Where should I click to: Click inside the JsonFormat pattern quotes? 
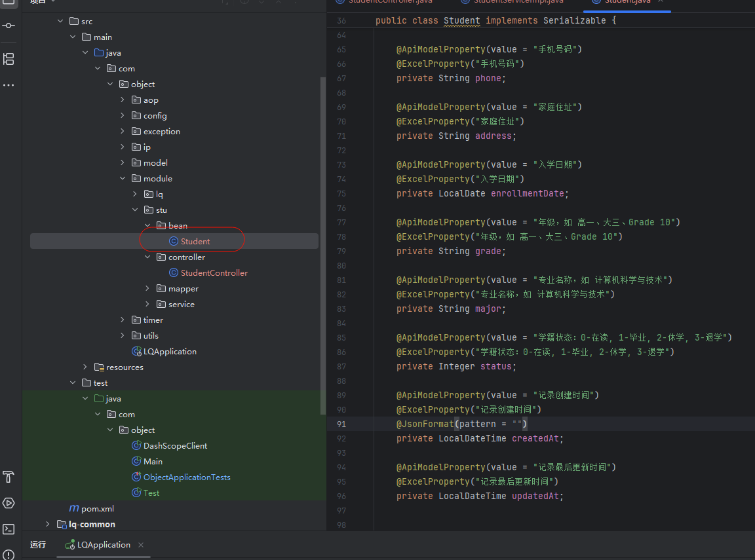click(516, 424)
